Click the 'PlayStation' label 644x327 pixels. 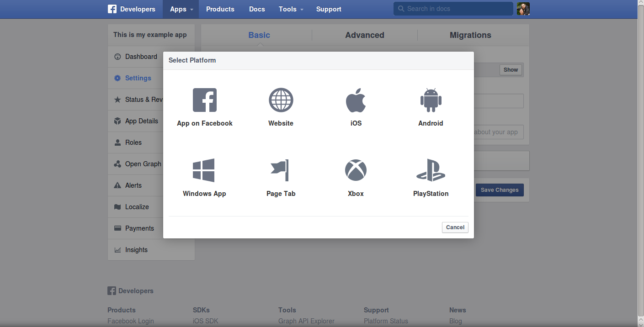[x=431, y=194]
